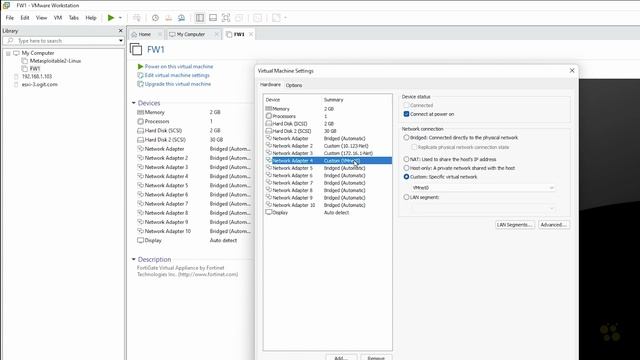The width and height of the screenshot is (640, 360).
Task: Switch to the Options tab in settings
Action: [294, 85]
